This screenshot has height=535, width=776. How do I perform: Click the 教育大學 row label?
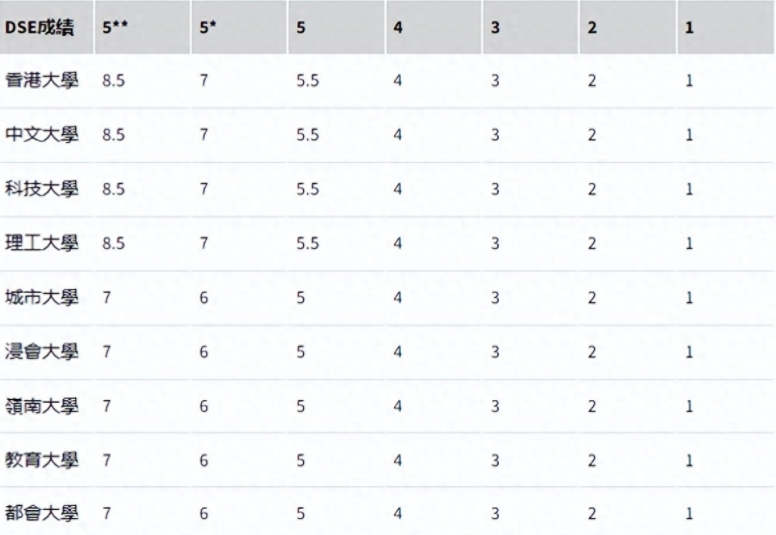42,460
